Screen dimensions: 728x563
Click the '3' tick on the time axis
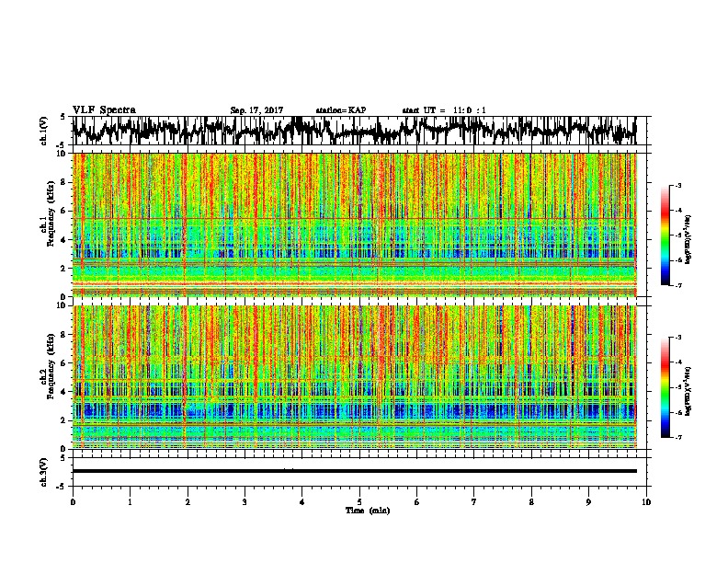click(x=245, y=501)
